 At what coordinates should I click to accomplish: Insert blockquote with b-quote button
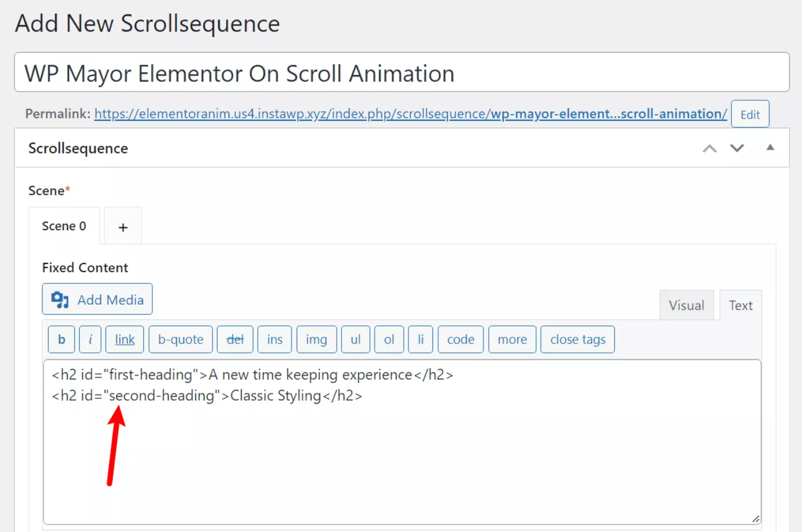point(180,340)
